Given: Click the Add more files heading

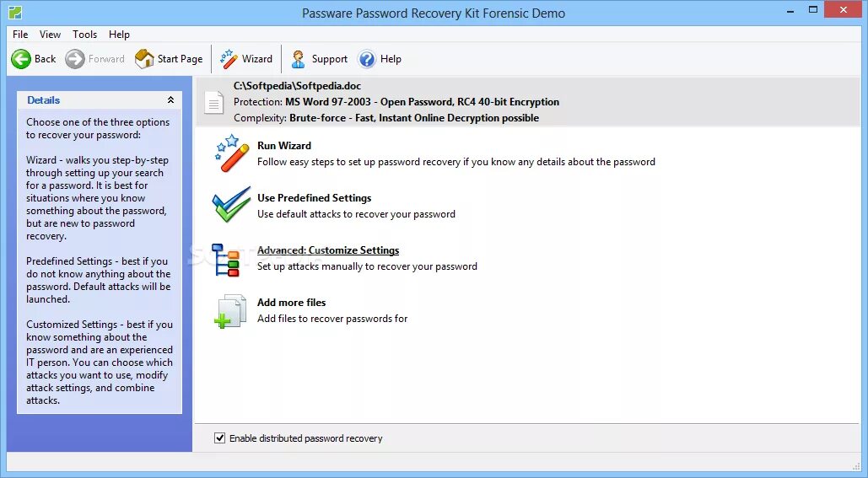Looking at the screenshot, I should coord(292,303).
